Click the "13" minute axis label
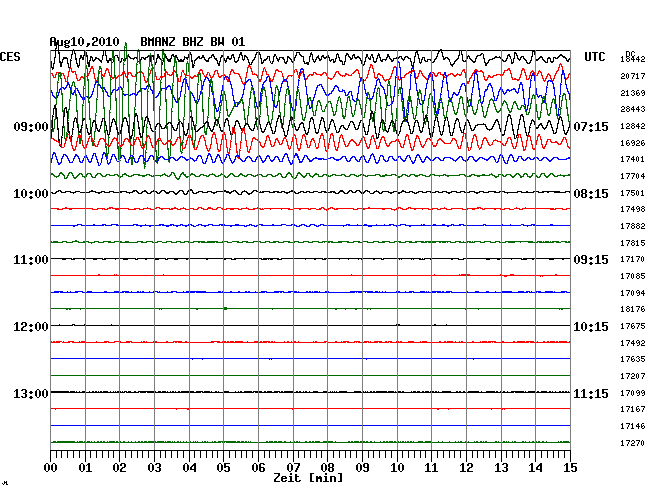 (501, 468)
